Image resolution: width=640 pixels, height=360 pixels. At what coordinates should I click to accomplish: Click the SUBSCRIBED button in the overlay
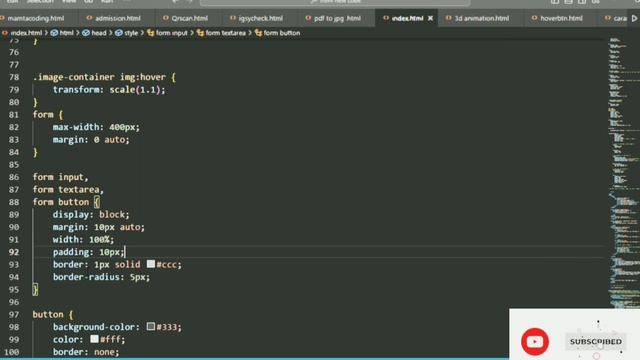(x=596, y=342)
